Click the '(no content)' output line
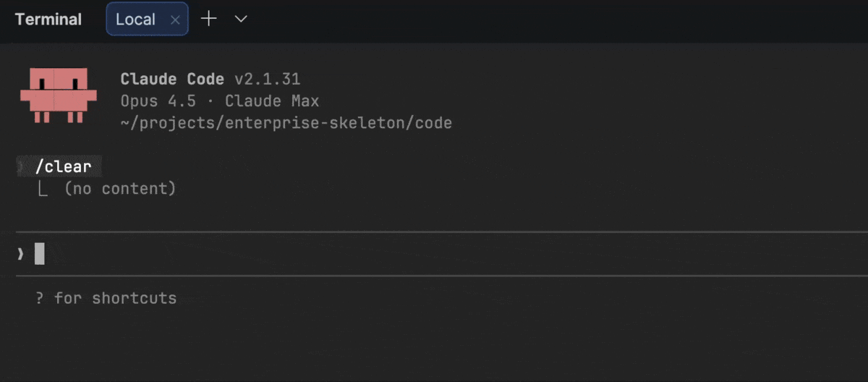868x382 pixels. (120, 189)
